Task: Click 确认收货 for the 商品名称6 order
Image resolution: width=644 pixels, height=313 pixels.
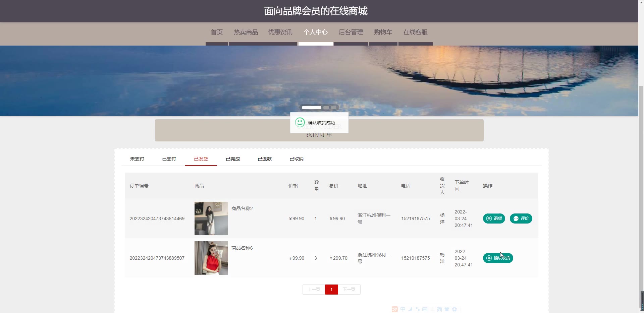Action: point(498,258)
